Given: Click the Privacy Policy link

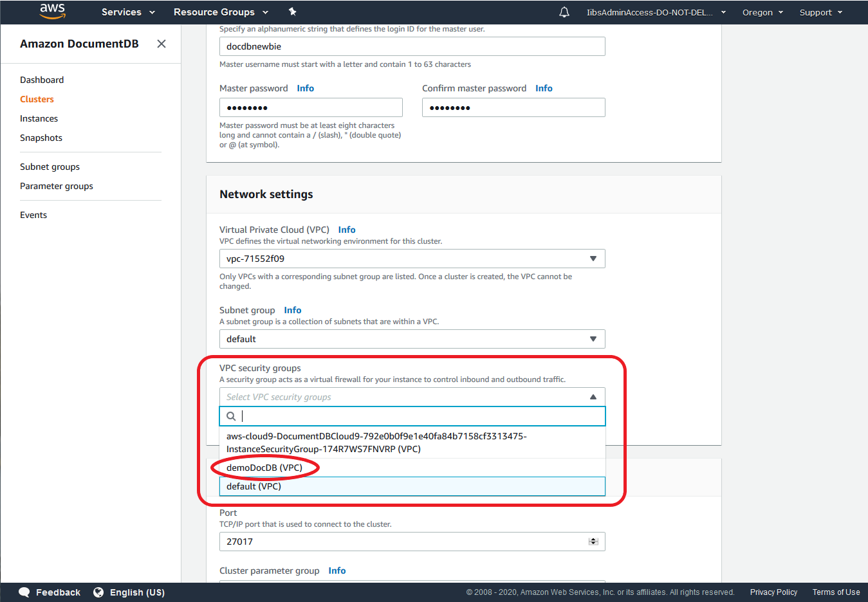Looking at the screenshot, I should tap(773, 592).
